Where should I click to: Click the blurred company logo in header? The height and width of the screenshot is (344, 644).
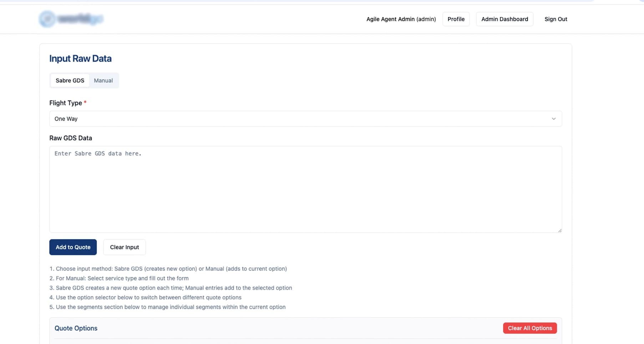[x=71, y=19]
